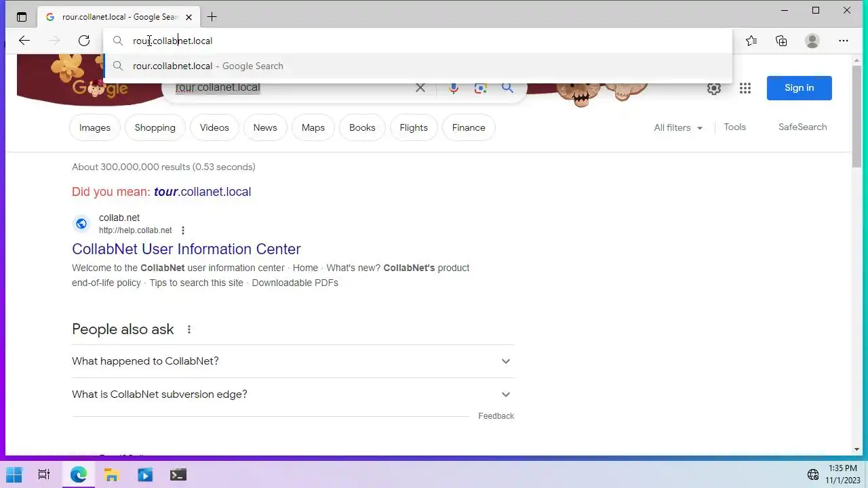The image size is (868, 488).
Task: Select the Flights filter
Action: point(414,127)
